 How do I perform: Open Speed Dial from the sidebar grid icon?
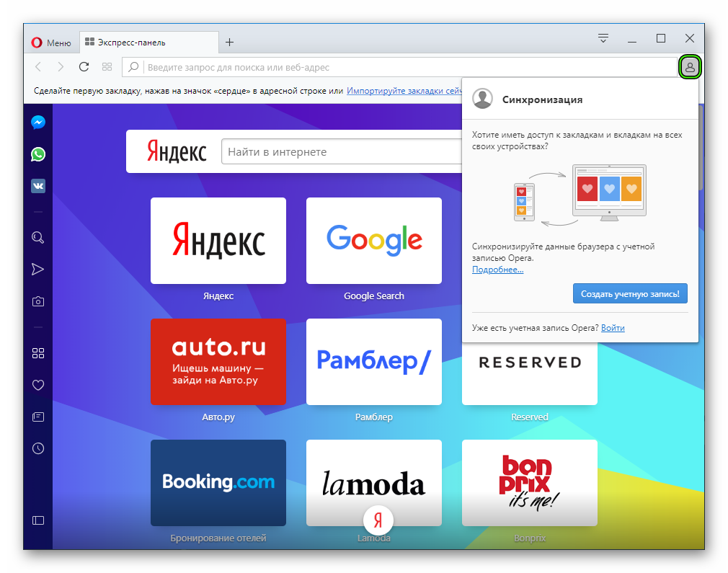coord(38,353)
